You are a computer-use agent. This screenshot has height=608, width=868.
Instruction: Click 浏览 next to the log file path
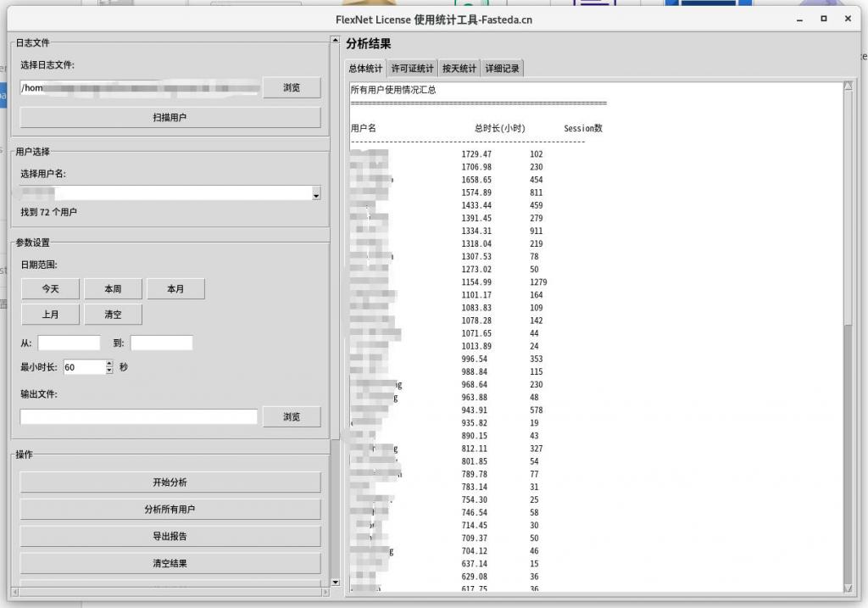pyautogui.click(x=292, y=87)
